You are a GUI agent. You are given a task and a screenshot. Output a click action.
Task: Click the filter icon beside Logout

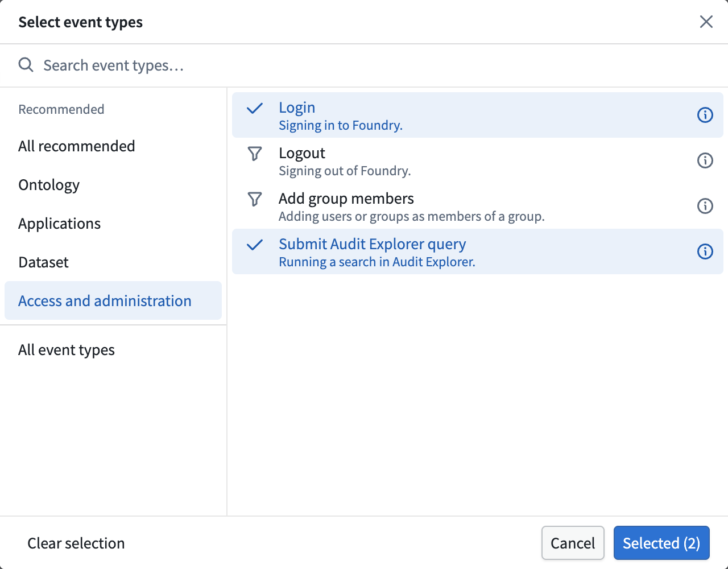(x=255, y=154)
